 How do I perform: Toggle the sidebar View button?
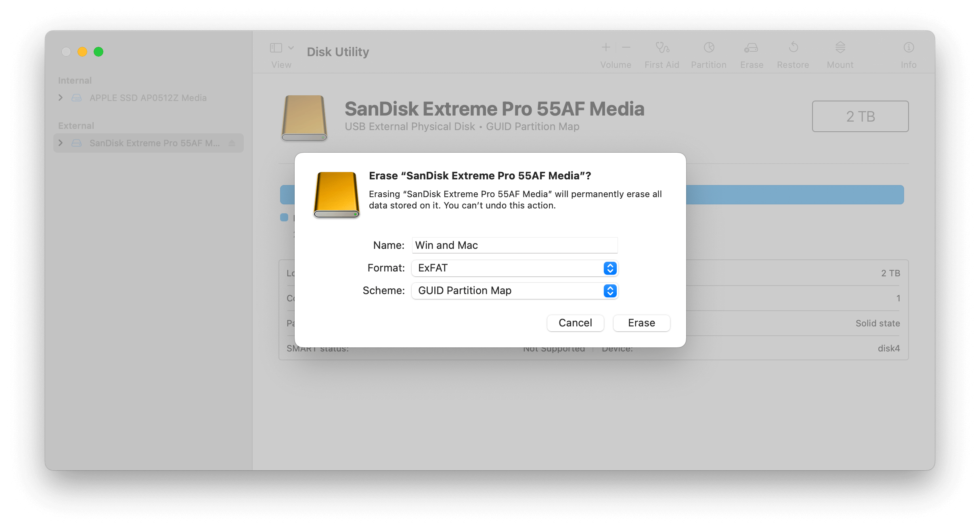pos(276,48)
